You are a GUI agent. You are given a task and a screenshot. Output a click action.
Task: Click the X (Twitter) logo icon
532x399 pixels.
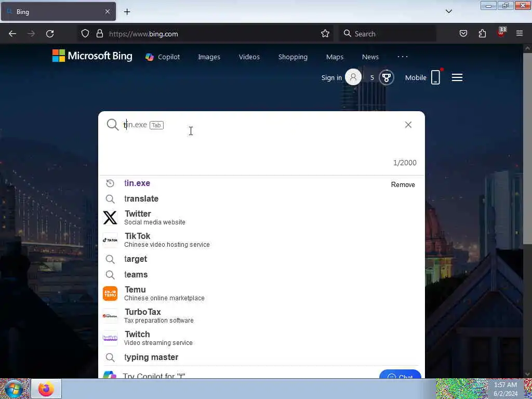[x=110, y=218]
